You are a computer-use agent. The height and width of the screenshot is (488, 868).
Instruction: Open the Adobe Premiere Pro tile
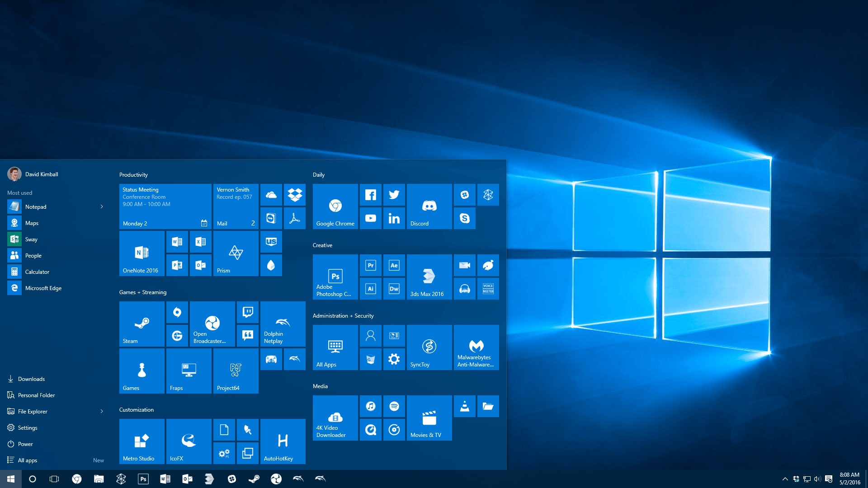(x=370, y=265)
